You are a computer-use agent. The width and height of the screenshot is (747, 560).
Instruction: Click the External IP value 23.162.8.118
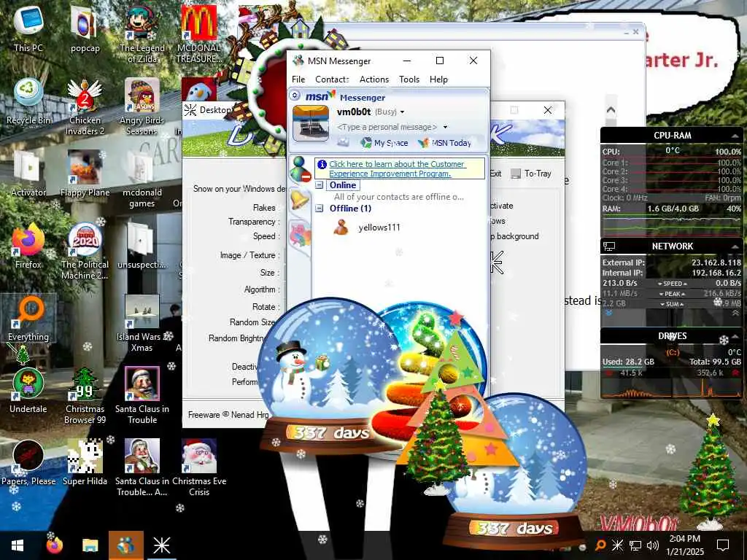pos(716,262)
